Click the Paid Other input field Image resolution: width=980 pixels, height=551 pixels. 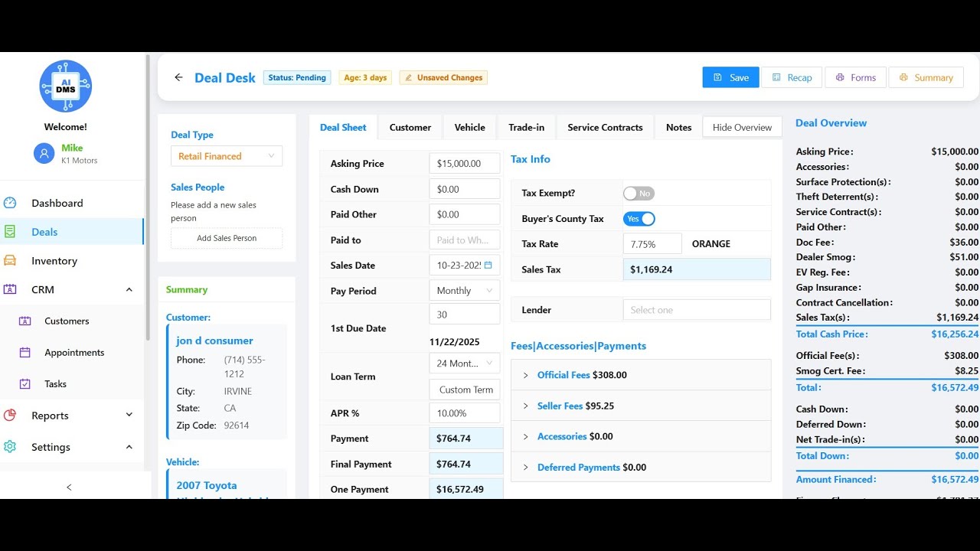465,214
